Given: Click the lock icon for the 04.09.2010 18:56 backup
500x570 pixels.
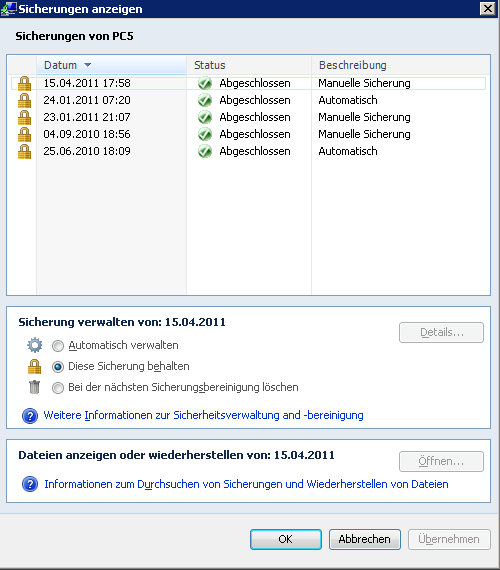Looking at the screenshot, I should [x=24, y=135].
